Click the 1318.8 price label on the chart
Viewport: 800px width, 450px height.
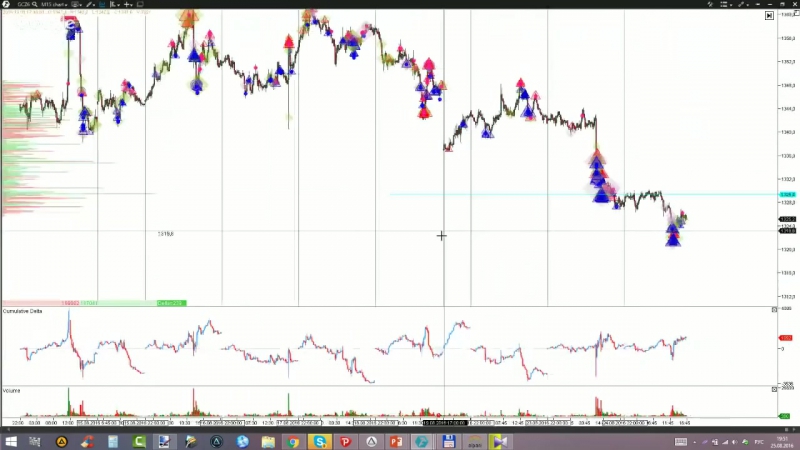[166, 234]
